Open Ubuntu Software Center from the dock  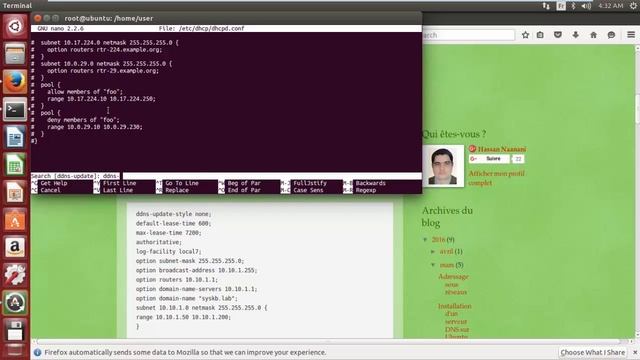(15, 220)
